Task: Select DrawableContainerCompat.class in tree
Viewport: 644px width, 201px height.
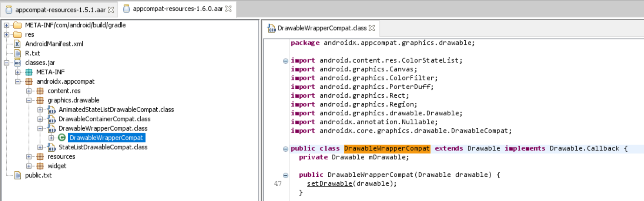Action: (x=105, y=119)
